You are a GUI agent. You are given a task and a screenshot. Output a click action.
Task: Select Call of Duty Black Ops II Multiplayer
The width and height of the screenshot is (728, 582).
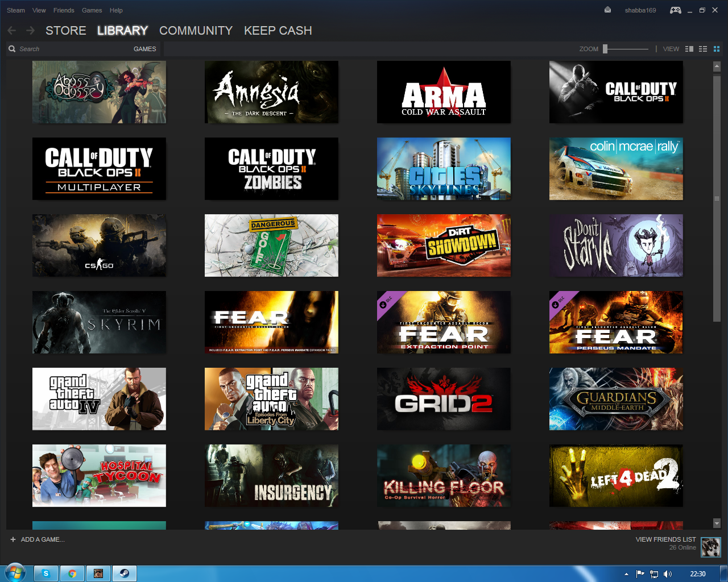99,169
